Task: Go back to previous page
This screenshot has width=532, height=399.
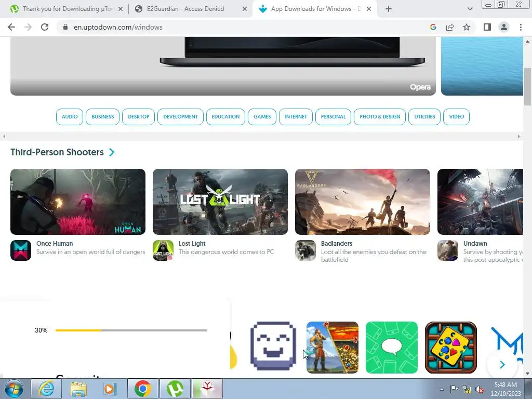Action: point(11,27)
